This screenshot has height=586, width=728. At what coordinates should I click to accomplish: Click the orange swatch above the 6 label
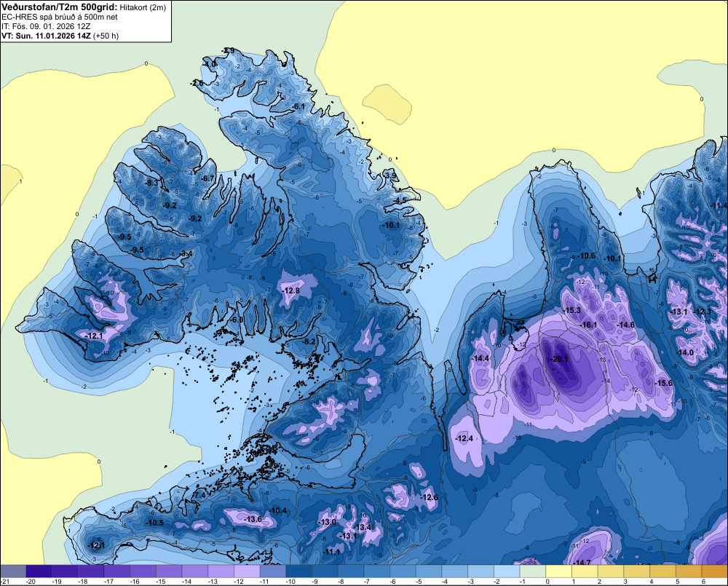(x=715, y=571)
